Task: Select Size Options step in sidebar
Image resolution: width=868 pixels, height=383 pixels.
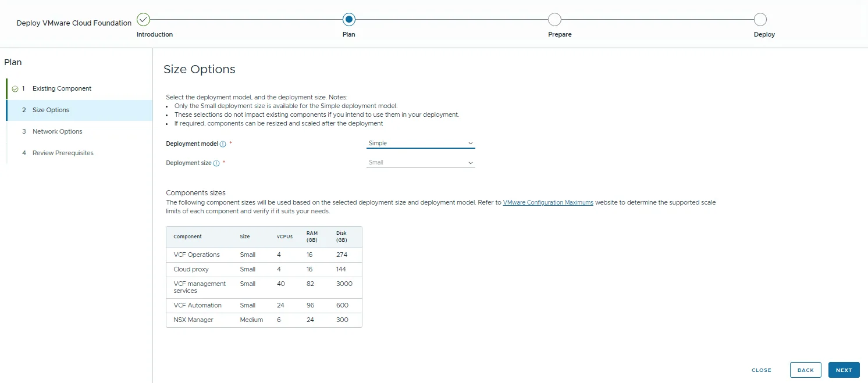Action: click(79, 110)
